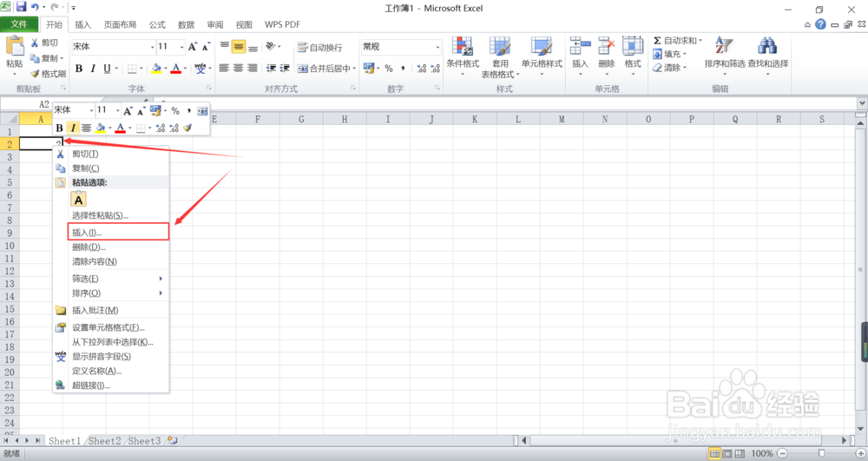Click the Excel Help question mark icon
Image resolution: width=868 pixels, height=461 pixels.
click(820, 24)
